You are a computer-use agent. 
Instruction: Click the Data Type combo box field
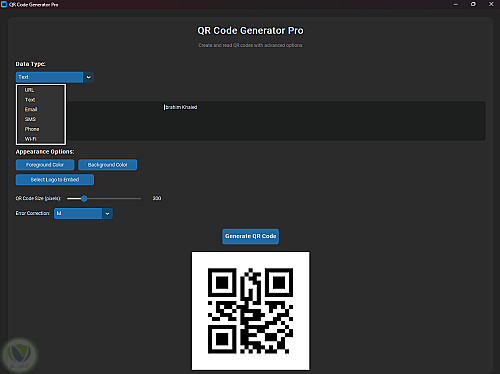coord(49,77)
